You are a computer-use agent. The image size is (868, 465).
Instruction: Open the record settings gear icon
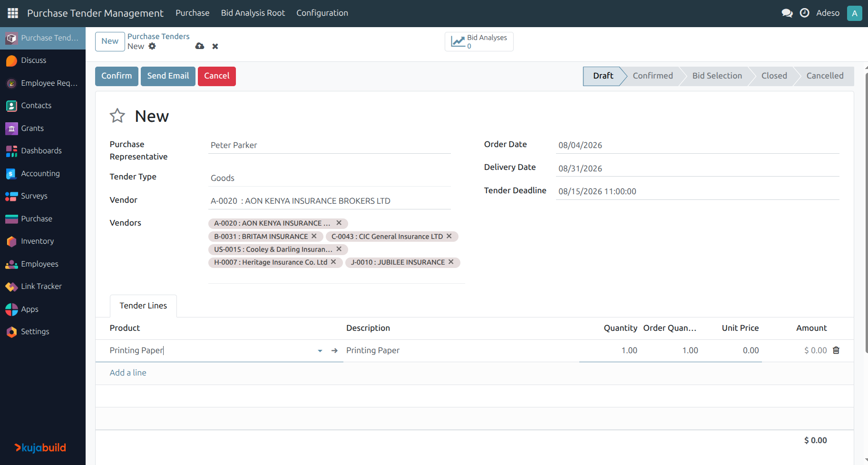click(x=152, y=46)
